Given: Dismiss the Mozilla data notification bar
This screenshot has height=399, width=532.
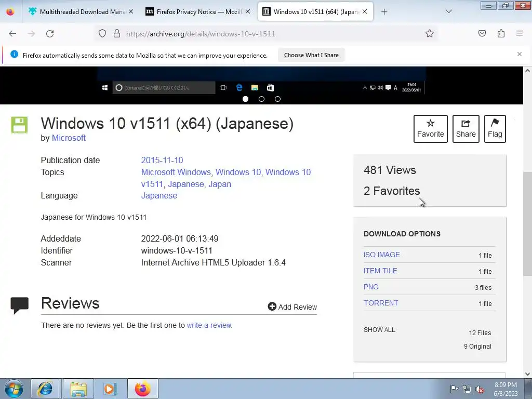Looking at the screenshot, I should click(x=520, y=54).
